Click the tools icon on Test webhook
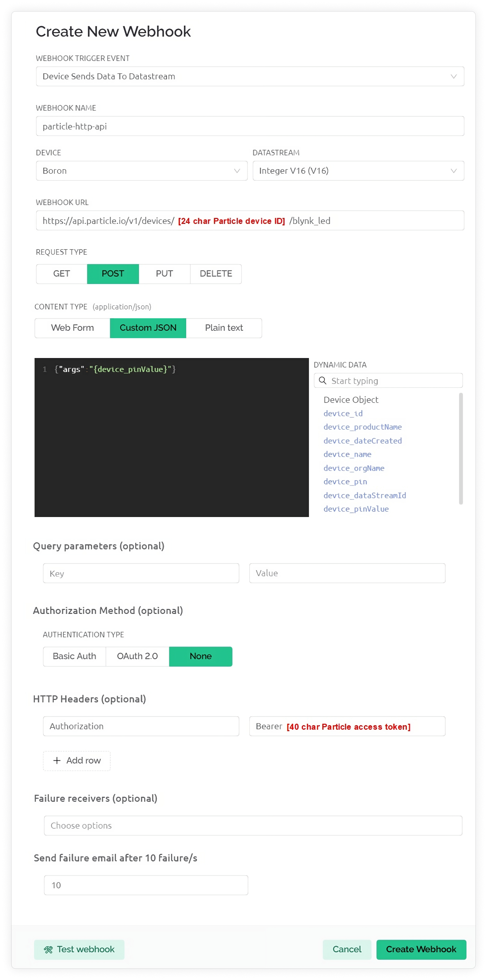This screenshot has height=980, width=487. click(48, 949)
